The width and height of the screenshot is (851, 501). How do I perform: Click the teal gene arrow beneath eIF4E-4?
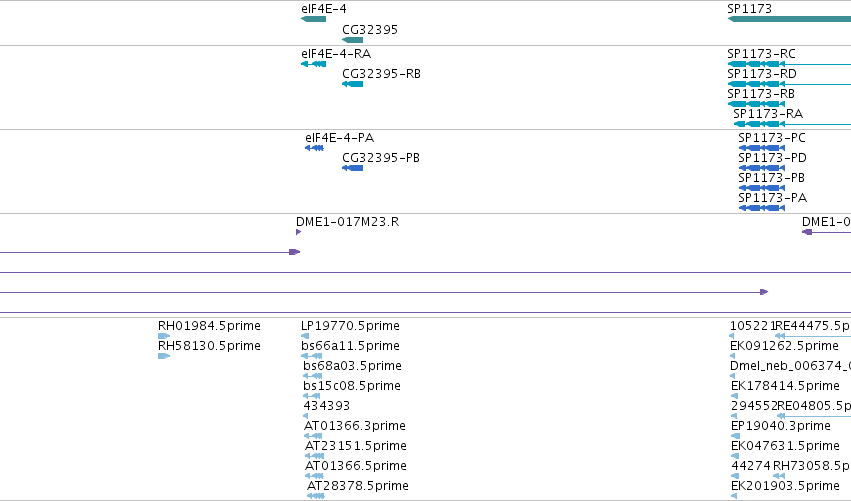(x=313, y=19)
